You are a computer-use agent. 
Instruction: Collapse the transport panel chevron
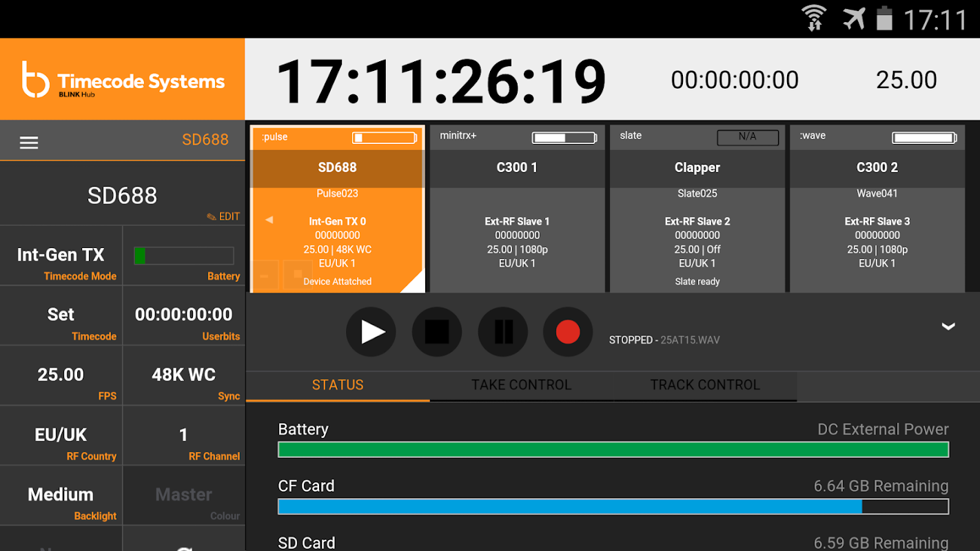tap(948, 326)
